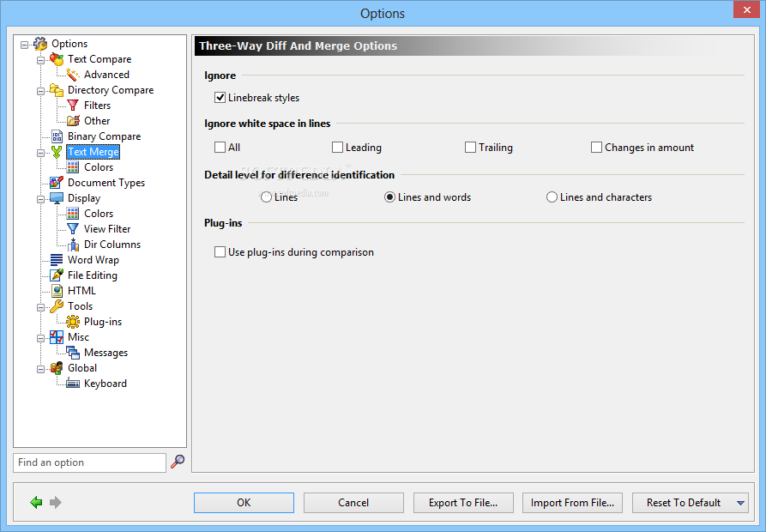Click the Text Merge green fork icon

pos(57,152)
